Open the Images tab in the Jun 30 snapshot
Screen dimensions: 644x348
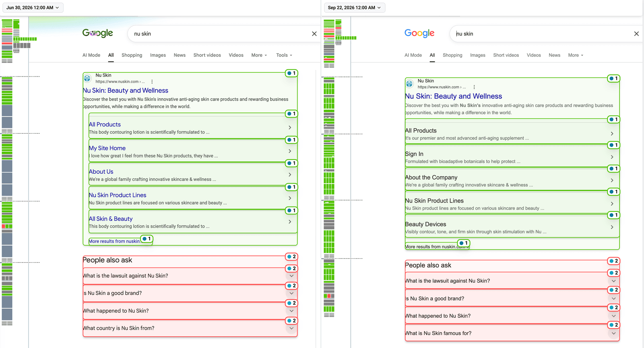[158, 55]
